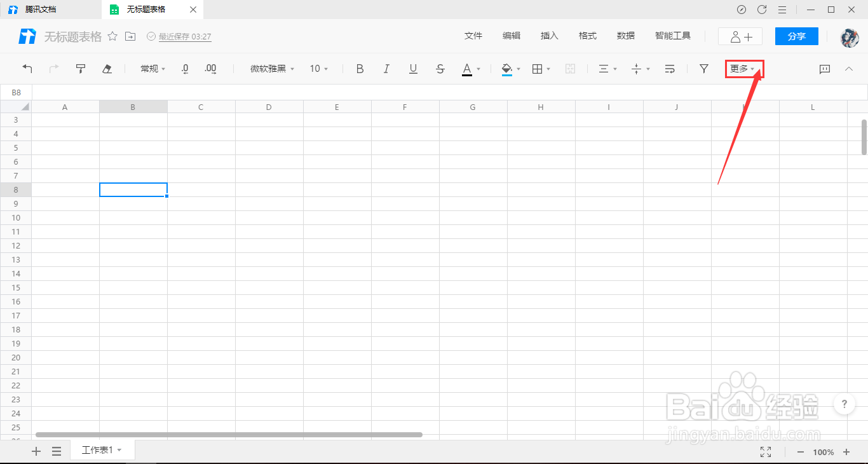Open the title bar hamburger menu
The width and height of the screenshot is (868, 464).
coord(782,10)
